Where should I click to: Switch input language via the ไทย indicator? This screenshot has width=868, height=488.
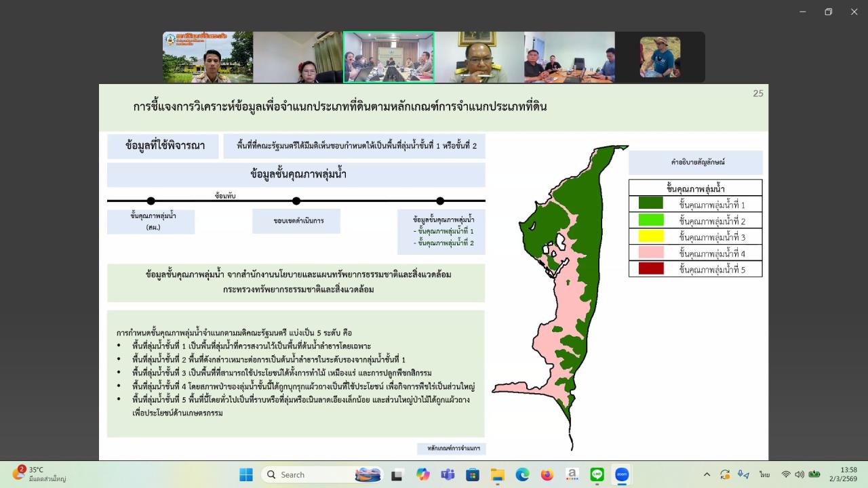[x=764, y=474]
